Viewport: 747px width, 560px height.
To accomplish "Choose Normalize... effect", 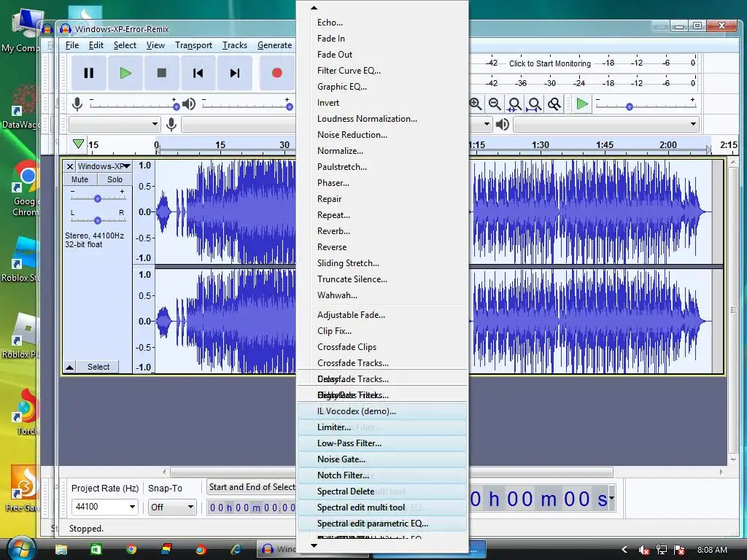I will (382, 151).
